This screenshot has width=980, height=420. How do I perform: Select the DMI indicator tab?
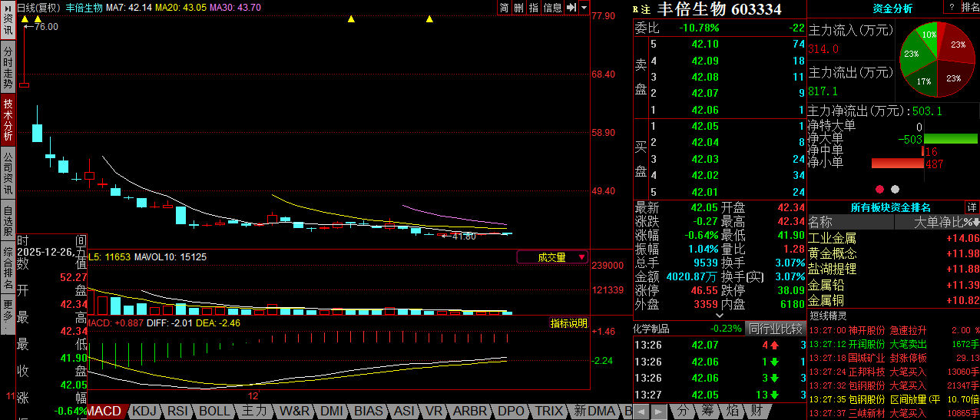[x=332, y=412]
